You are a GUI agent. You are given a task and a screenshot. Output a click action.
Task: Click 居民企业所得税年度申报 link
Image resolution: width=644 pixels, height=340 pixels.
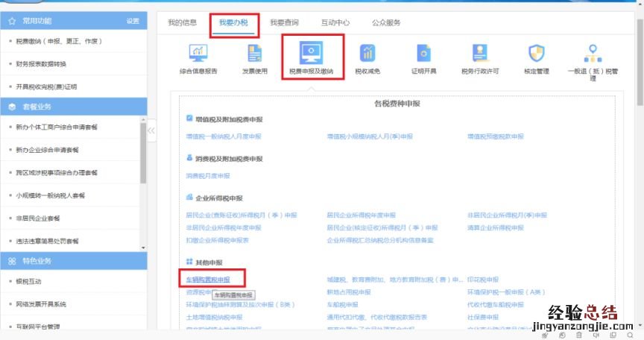click(361, 215)
